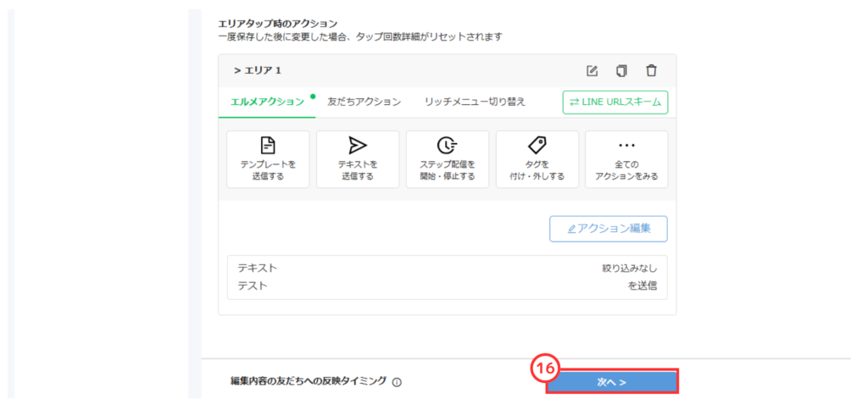Duplicate エリア 1 using the copy icon

click(621, 70)
